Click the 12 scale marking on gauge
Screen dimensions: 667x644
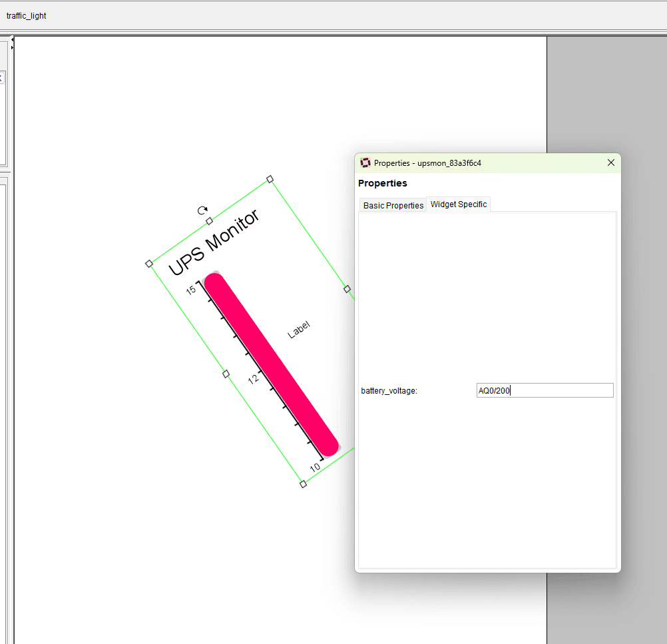point(253,378)
